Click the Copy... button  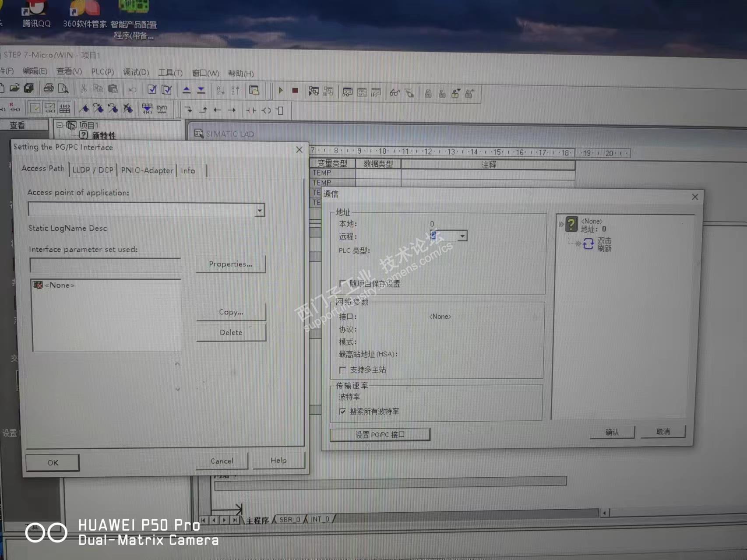point(231,312)
